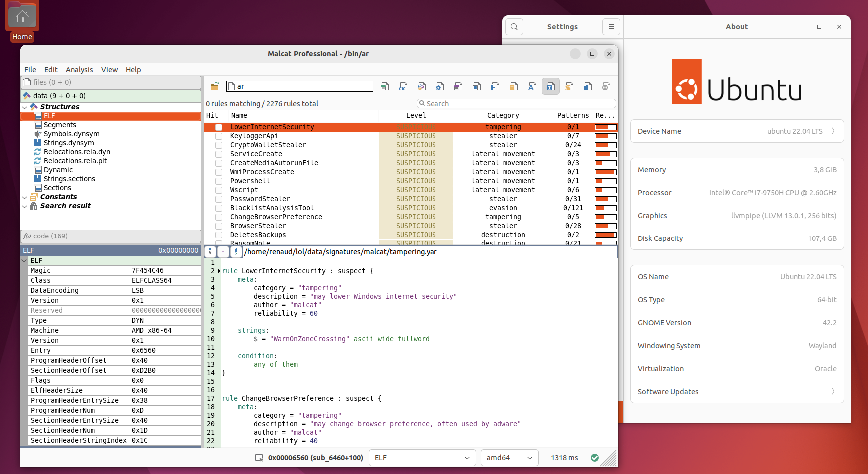868x474 pixels.
Task: Tick the Hit checkbox for PasswordStealer
Action: [219, 199]
